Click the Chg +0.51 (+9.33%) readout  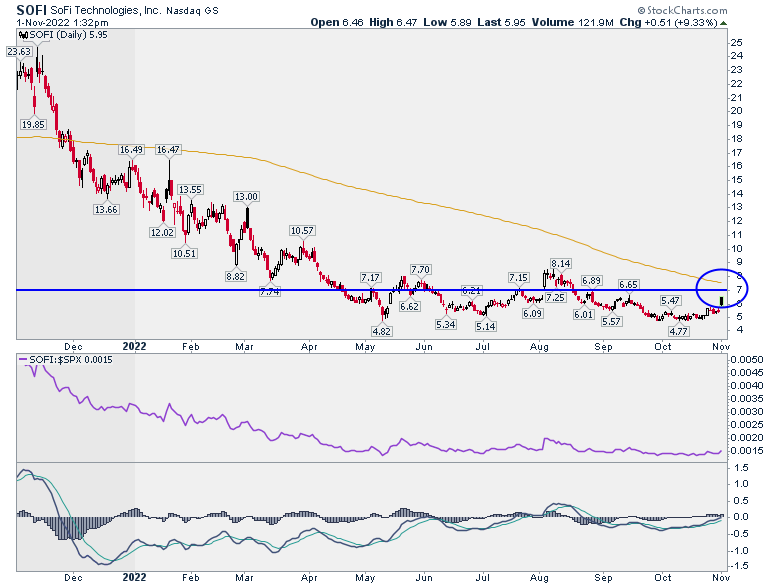pyautogui.click(x=668, y=22)
